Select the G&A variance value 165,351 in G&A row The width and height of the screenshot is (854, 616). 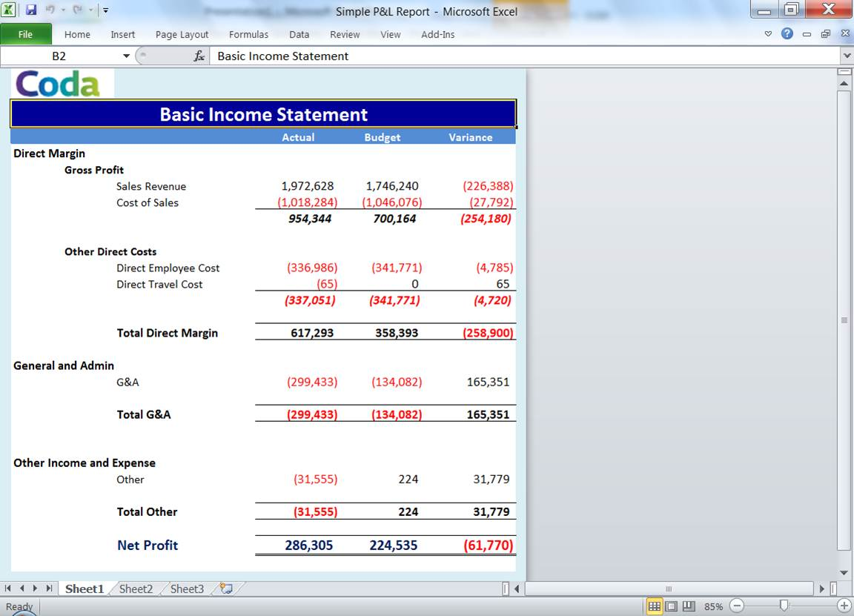(488, 382)
